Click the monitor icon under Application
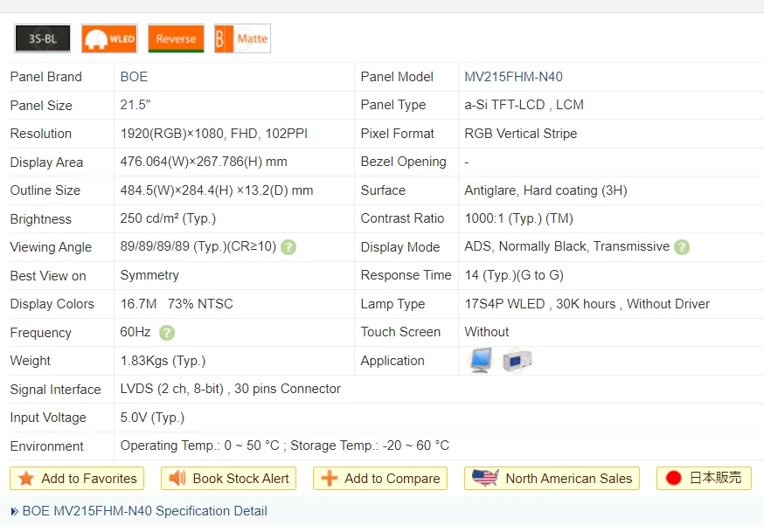 tap(481, 359)
